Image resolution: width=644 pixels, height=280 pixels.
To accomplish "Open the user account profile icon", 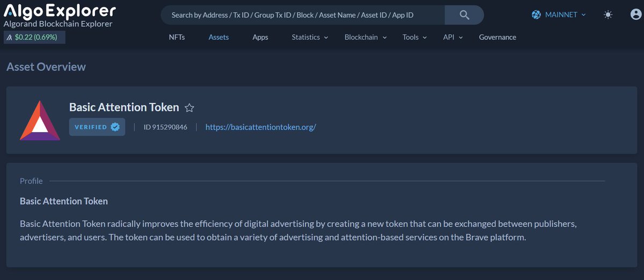I will point(636,15).
